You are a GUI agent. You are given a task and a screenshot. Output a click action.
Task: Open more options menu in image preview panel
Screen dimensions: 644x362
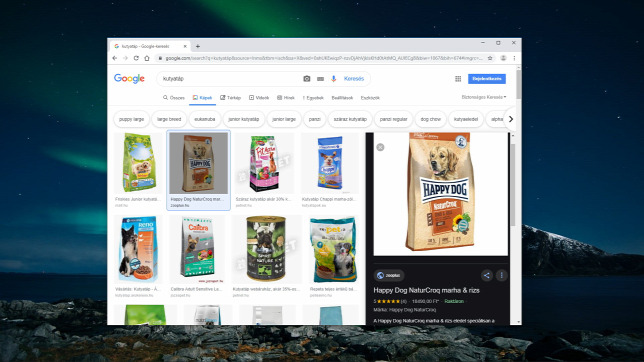click(501, 275)
